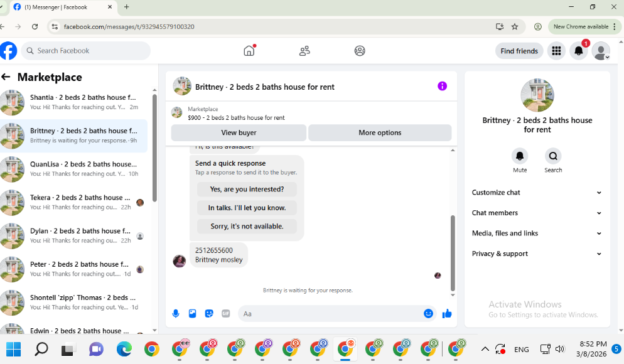The image size is (624, 364).
Task: Open Peter's house rental conversation
Action: pyautogui.click(x=73, y=269)
